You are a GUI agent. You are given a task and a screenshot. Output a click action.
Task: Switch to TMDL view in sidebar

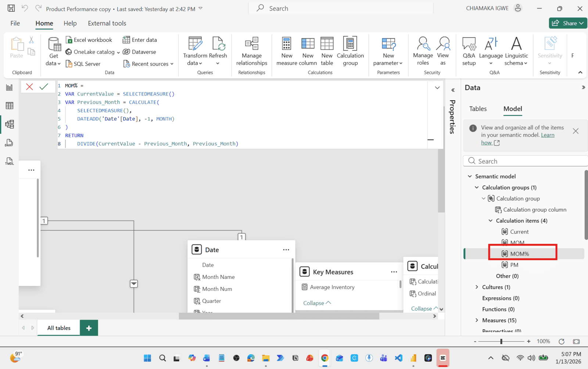point(9,161)
